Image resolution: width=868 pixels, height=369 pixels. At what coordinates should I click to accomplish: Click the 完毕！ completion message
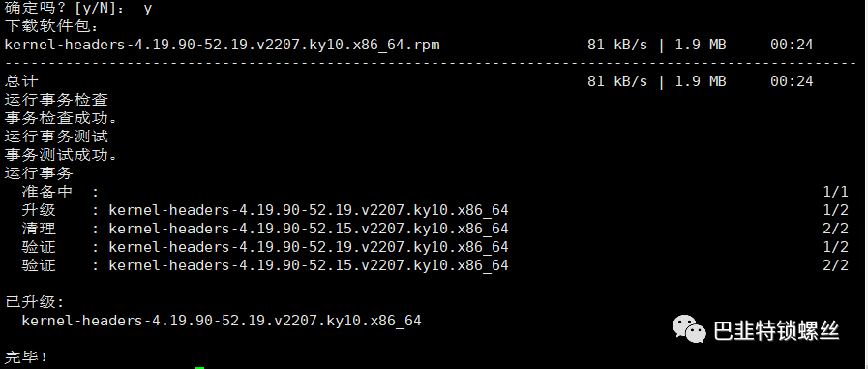tap(26, 356)
